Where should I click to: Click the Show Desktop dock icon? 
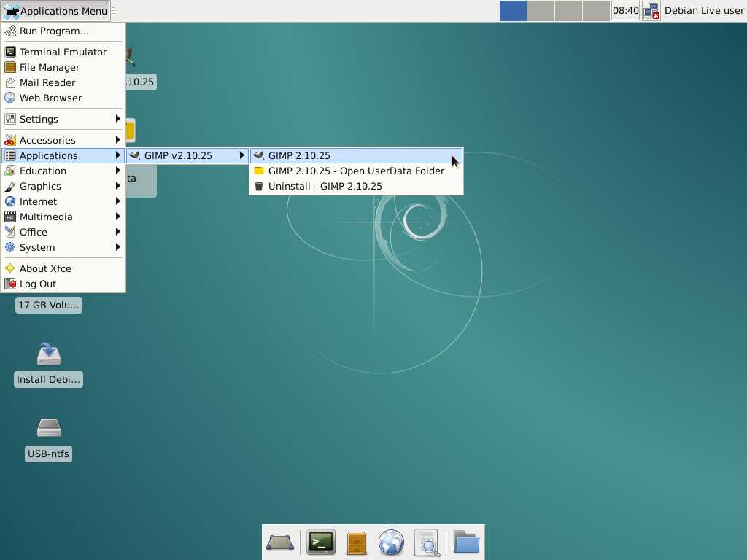click(x=280, y=542)
